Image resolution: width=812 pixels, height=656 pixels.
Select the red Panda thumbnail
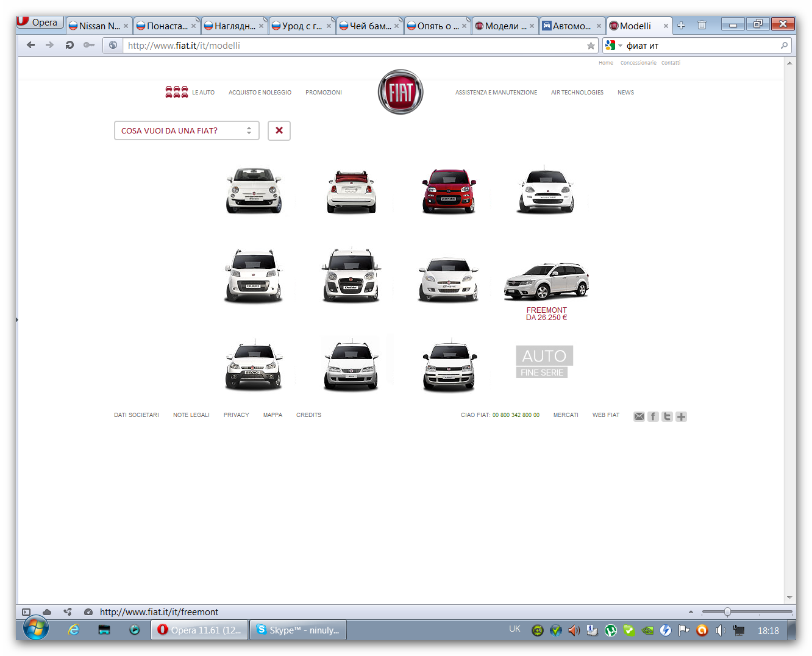click(x=449, y=191)
